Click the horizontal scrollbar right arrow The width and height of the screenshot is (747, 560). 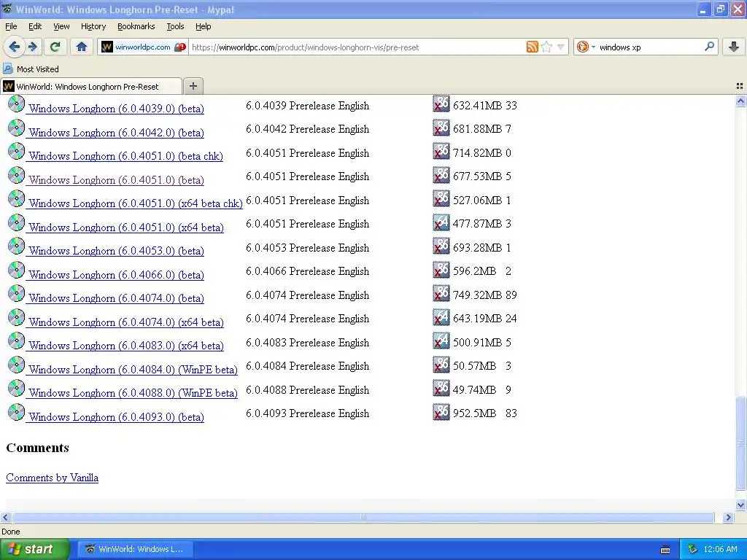pos(728,517)
